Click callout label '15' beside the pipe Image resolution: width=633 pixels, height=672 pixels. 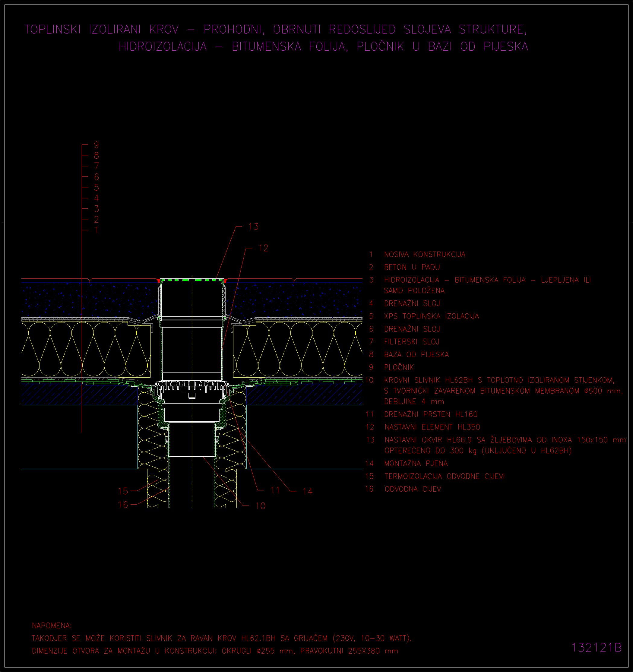point(123,491)
